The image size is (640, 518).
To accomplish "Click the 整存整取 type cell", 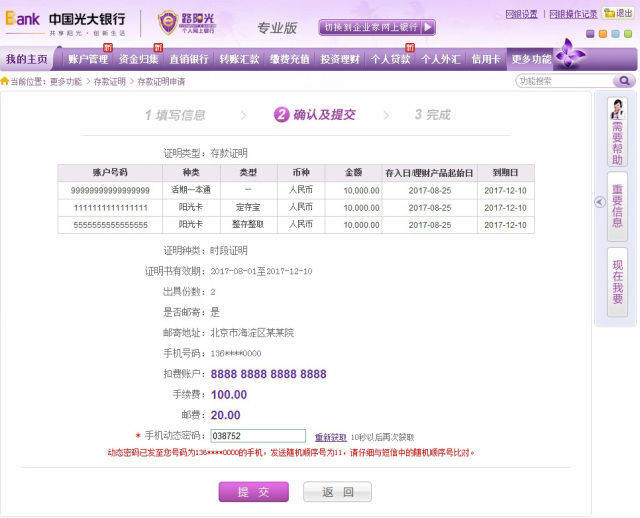I will tap(248, 225).
